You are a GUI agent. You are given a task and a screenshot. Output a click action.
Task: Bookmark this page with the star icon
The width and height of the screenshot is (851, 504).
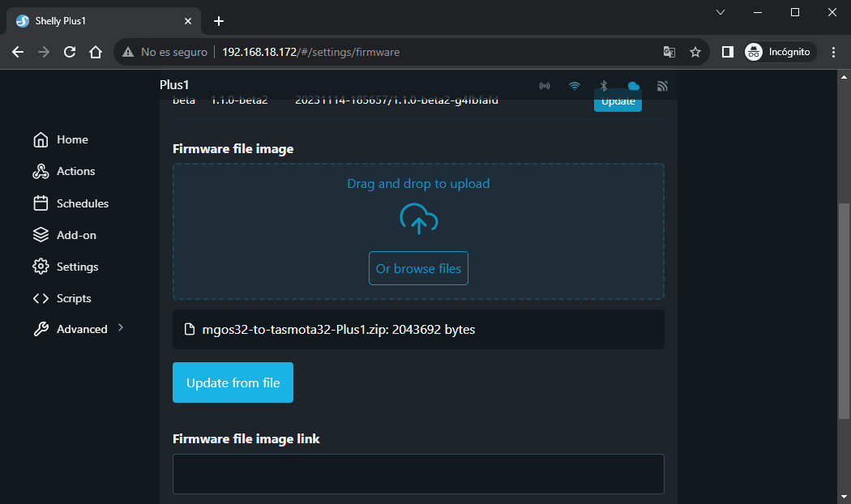(695, 52)
